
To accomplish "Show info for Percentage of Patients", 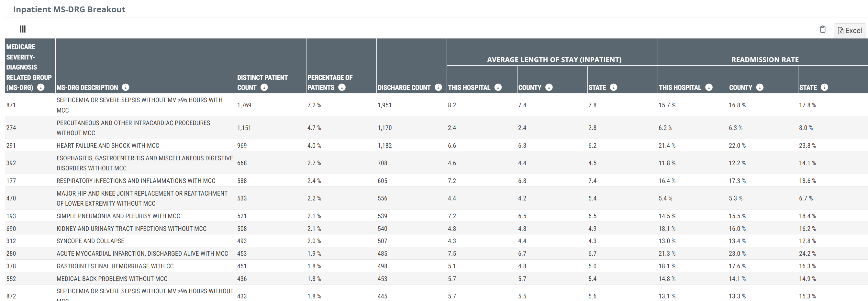I will click(342, 88).
